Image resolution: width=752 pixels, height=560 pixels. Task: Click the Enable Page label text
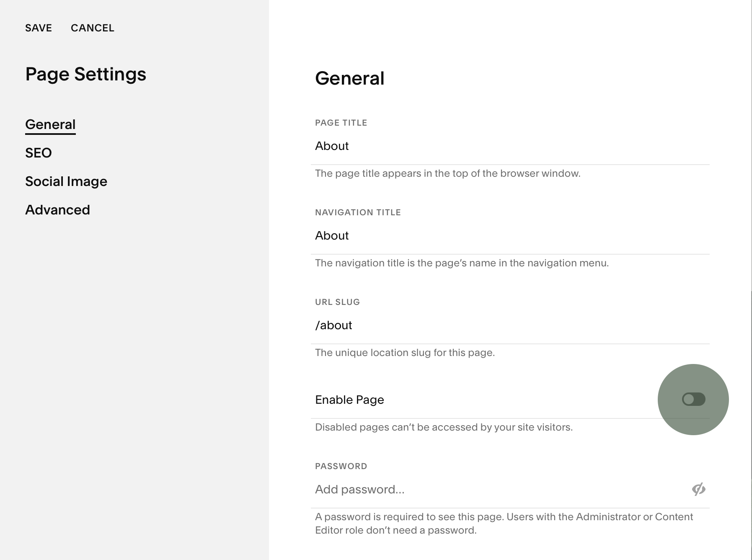pyautogui.click(x=349, y=400)
